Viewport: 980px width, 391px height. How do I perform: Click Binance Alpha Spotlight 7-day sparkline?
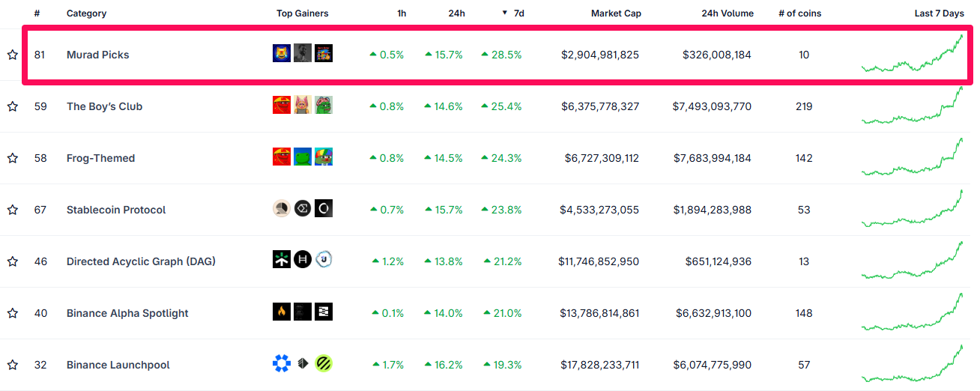(913, 313)
